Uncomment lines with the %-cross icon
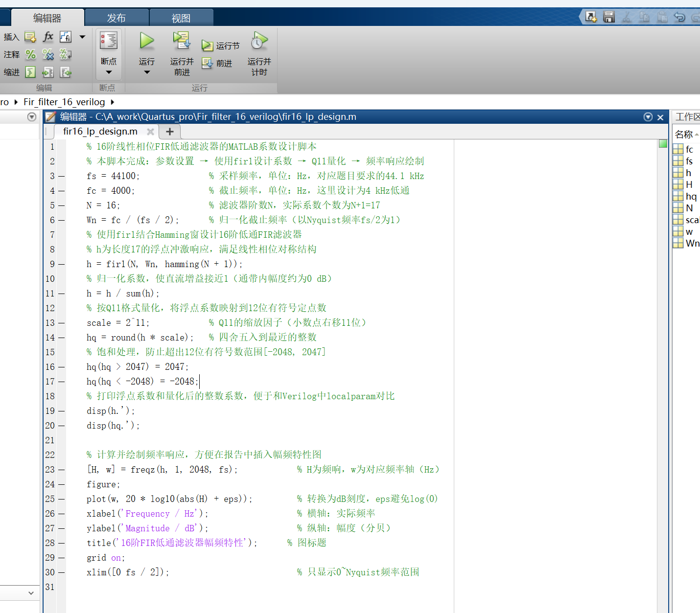Viewport: 700px width, 613px height. pos(48,54)
